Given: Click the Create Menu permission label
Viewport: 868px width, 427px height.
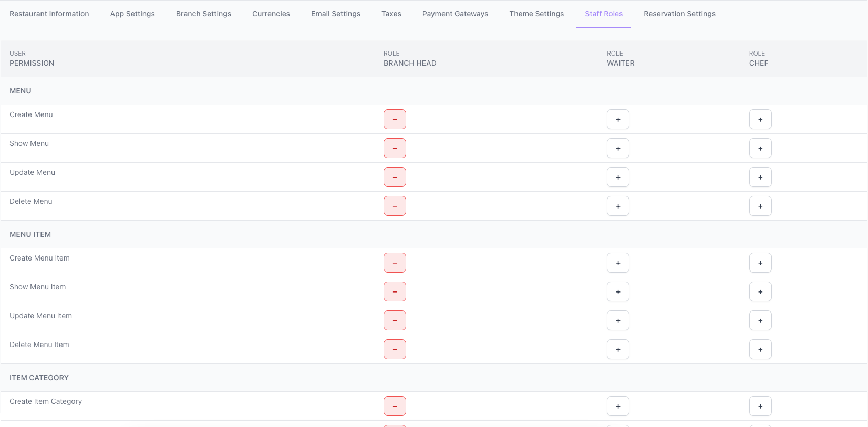Looking at the screenshot, I should point(31,114).
